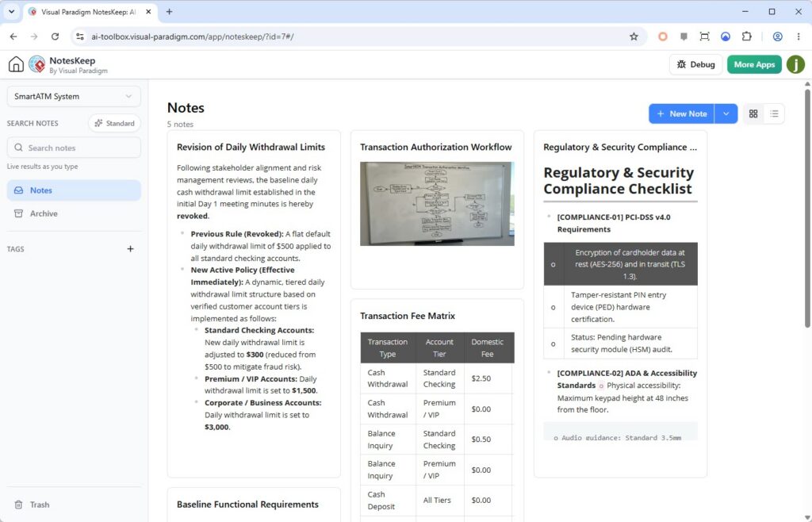Select the Visual Paradigm NotesKeep tab
812x522 pixels.
[x=88, y=11]
